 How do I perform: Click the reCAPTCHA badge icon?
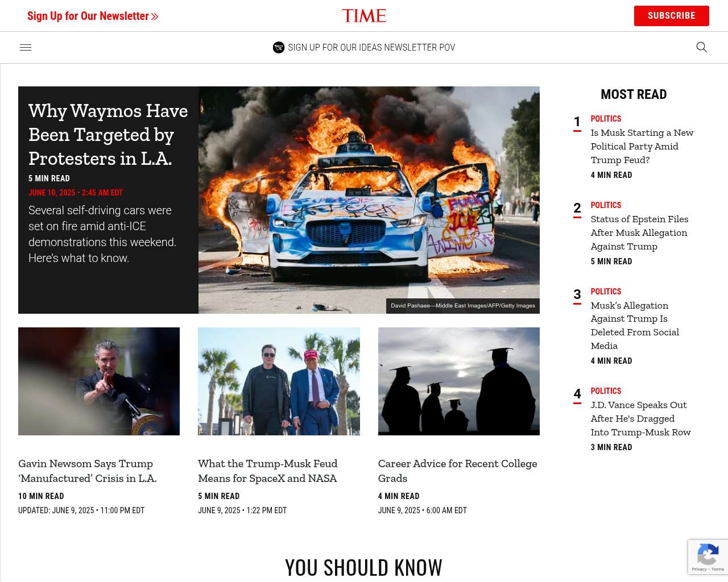(x=708, y=555)
